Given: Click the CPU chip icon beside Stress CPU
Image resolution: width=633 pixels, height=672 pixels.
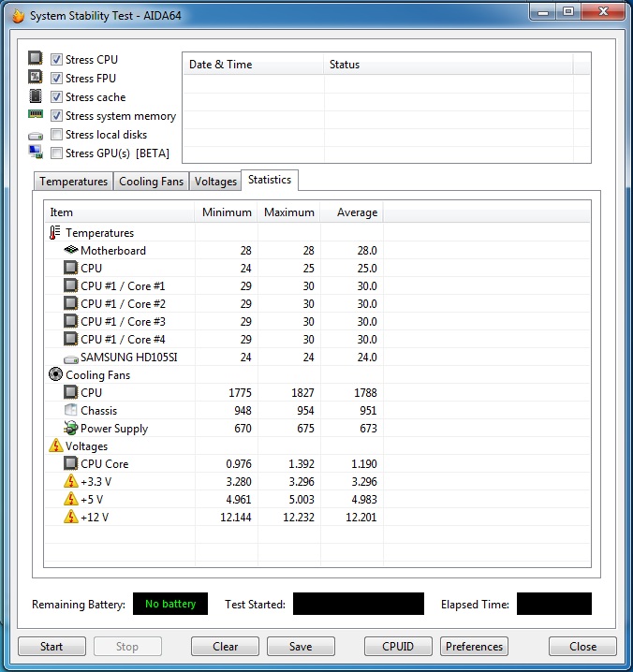Looking at the screenshot, I should 36,58.
